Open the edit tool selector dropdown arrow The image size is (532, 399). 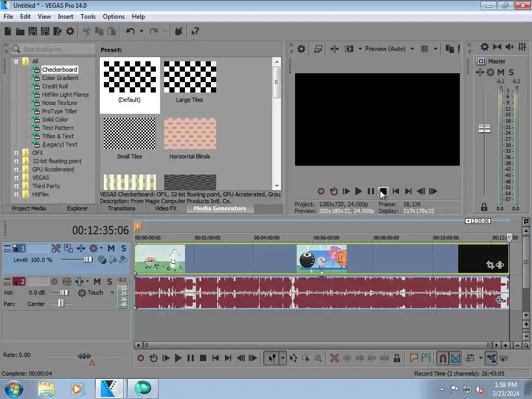coord(283,358)
